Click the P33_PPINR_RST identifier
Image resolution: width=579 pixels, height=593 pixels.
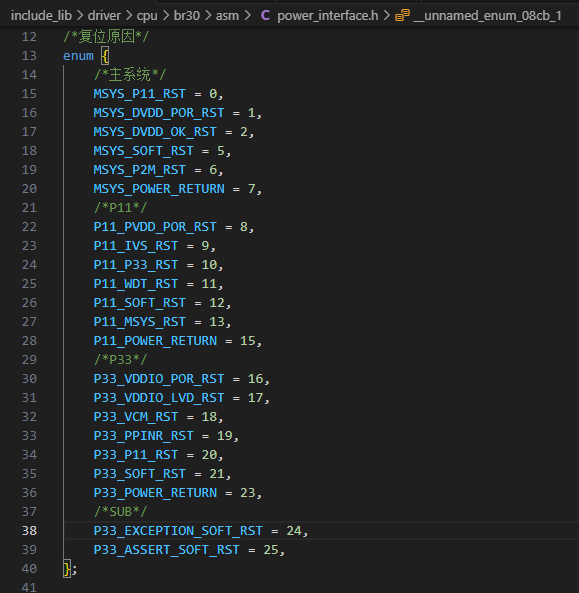pos(143,436)
